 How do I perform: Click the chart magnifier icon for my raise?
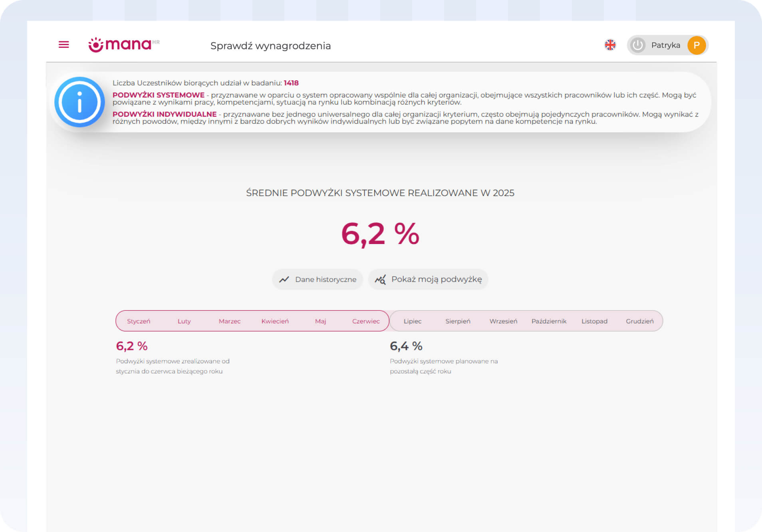[380, 280]
